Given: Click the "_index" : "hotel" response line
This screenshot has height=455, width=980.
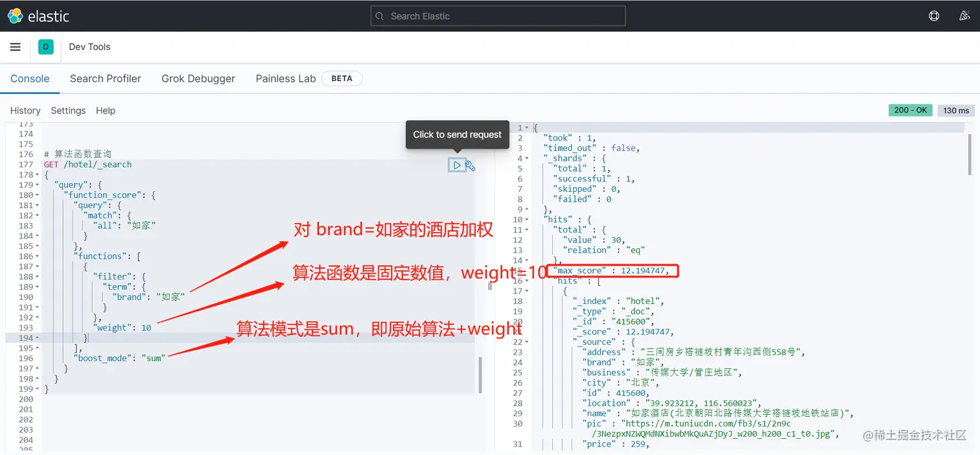Looking at the screenshot, I should [x=618, y=301].
